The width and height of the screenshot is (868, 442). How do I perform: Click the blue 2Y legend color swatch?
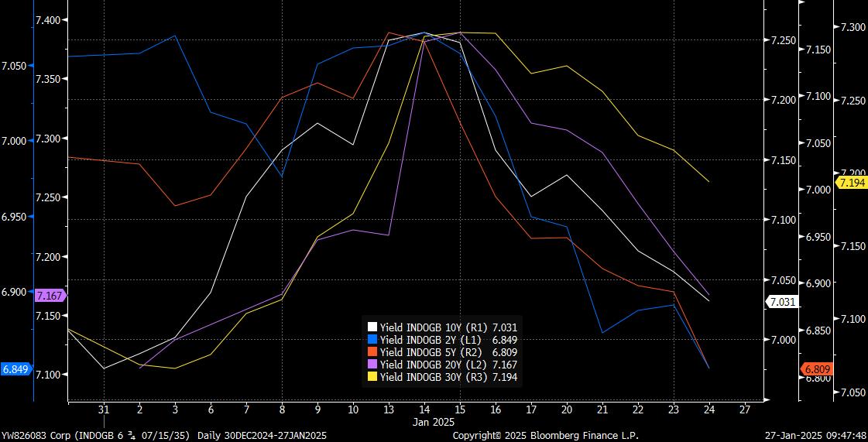[372, 339]
